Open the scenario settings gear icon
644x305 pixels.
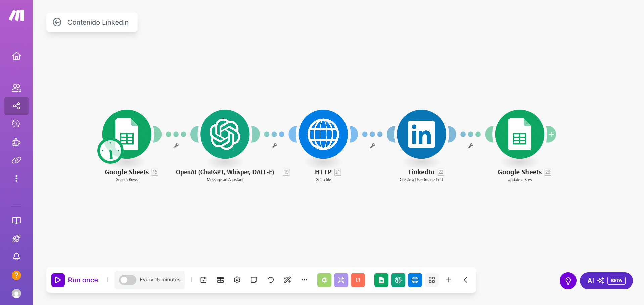[237, 280]
